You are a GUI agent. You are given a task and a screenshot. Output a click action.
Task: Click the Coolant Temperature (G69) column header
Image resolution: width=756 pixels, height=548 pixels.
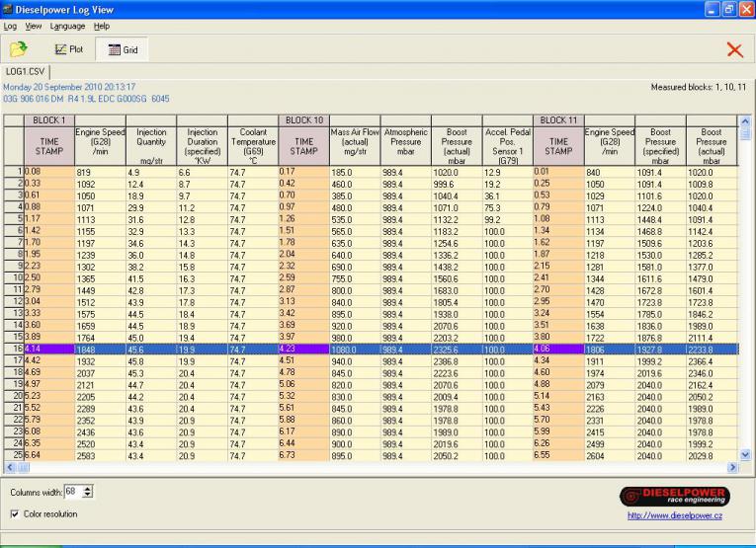pyautogui.click(x=253, y=146)
